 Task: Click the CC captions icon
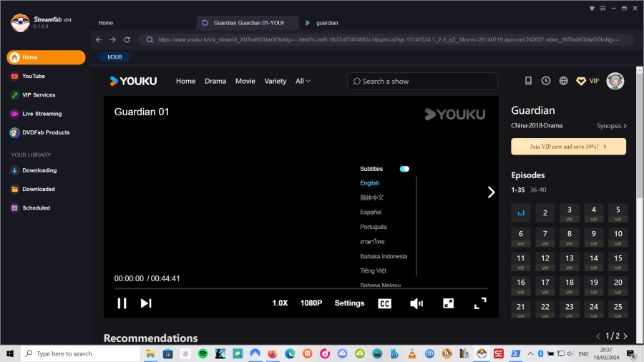pos(384,303)
